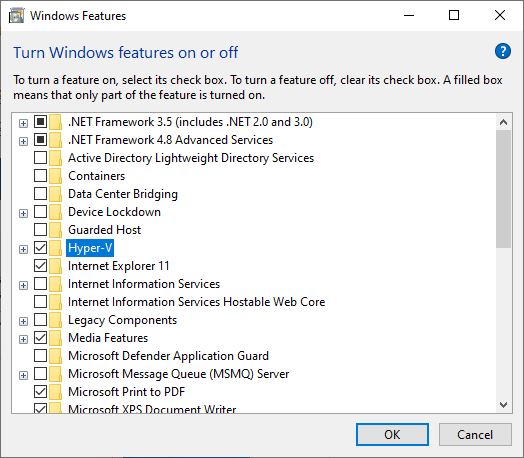The image size is (524, 458).
Task: Select the Media Features label
Action: 108,338
